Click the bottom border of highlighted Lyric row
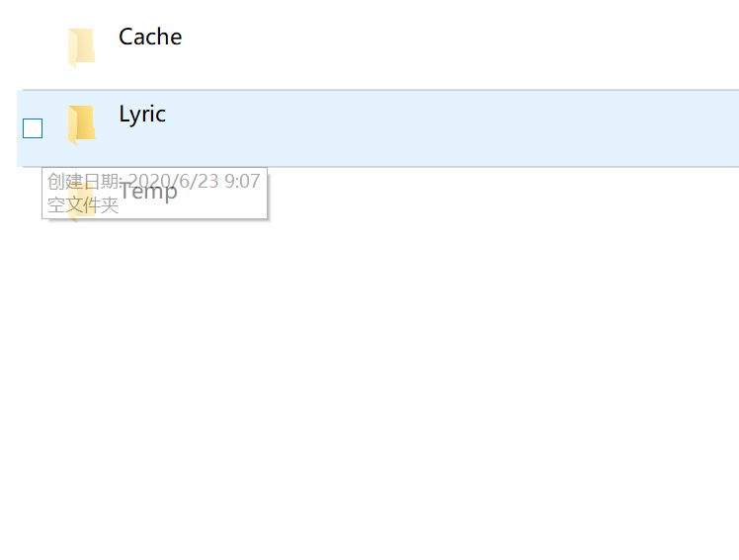Image resolution: width=739 pixels, height=560 pixels. [378, 166]
